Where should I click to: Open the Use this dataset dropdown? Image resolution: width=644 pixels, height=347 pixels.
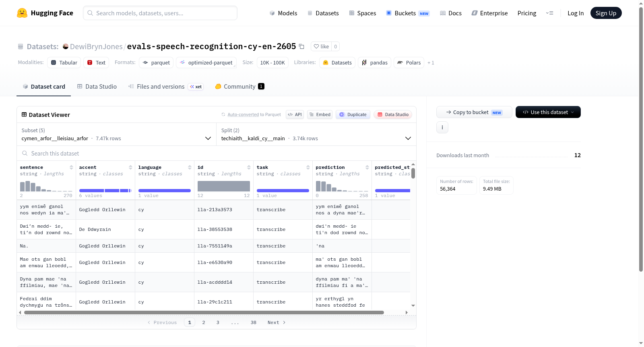click(x=548, y=112)
